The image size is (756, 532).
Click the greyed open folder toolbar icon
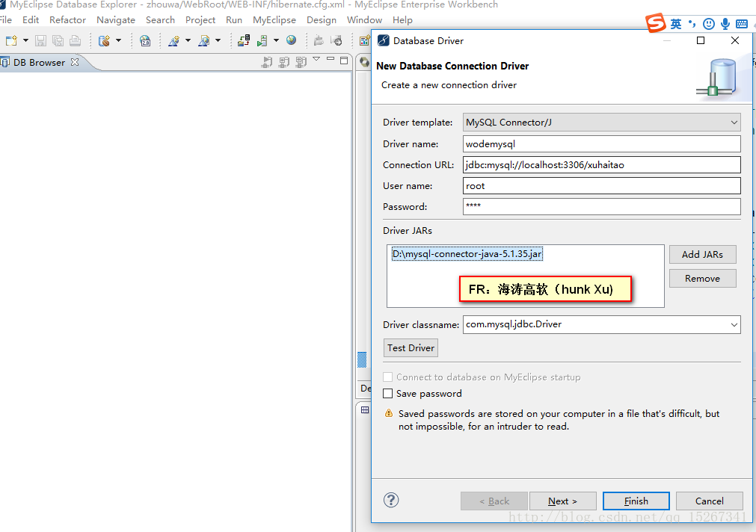tap(319, 41)
